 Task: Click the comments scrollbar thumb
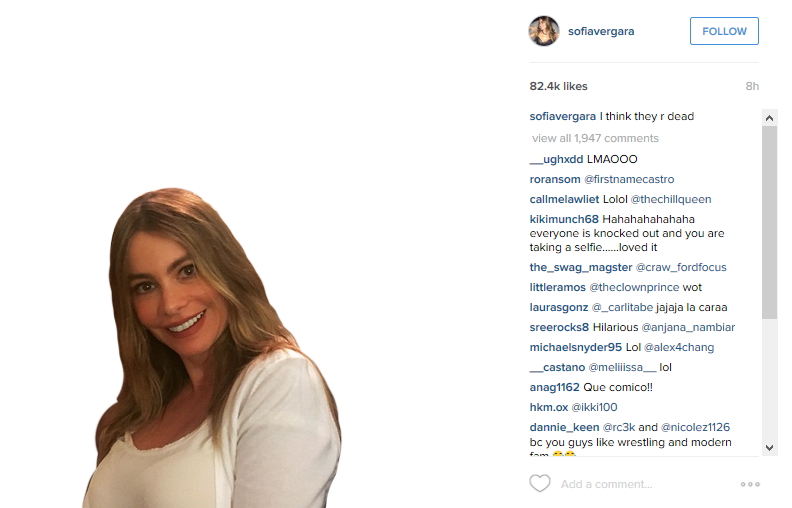tap(769, 223)
